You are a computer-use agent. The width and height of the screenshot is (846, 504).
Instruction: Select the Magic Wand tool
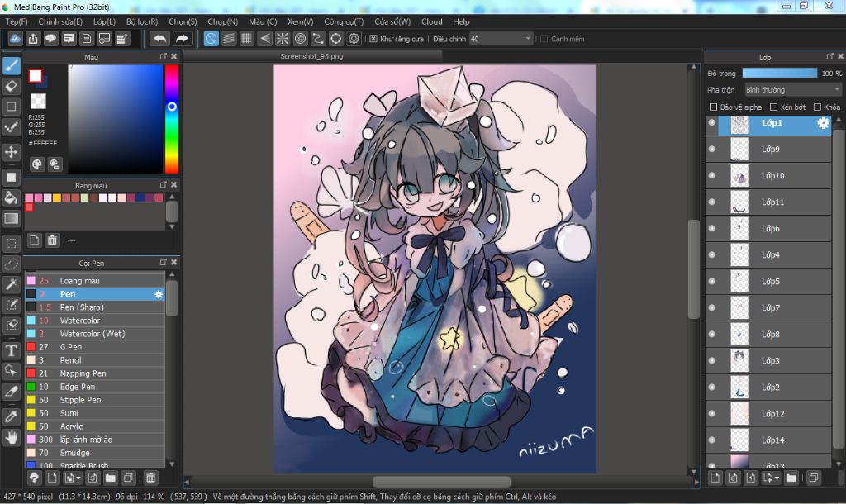click(12, 284)
